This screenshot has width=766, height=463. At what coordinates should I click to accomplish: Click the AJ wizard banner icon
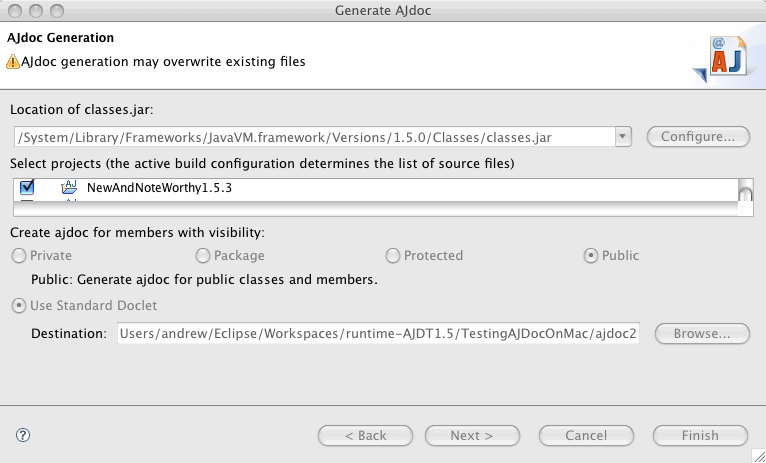click(x=722, y=59)
